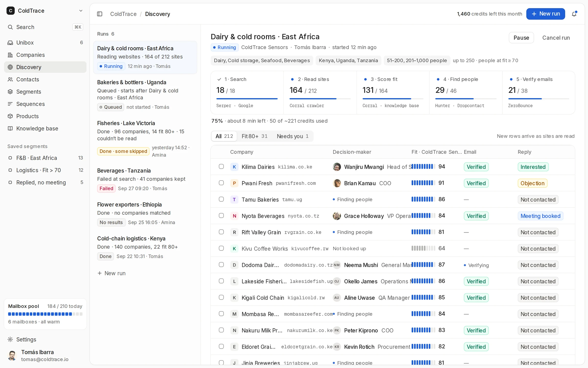Click the Read sites progress bar

click(320, 99)
